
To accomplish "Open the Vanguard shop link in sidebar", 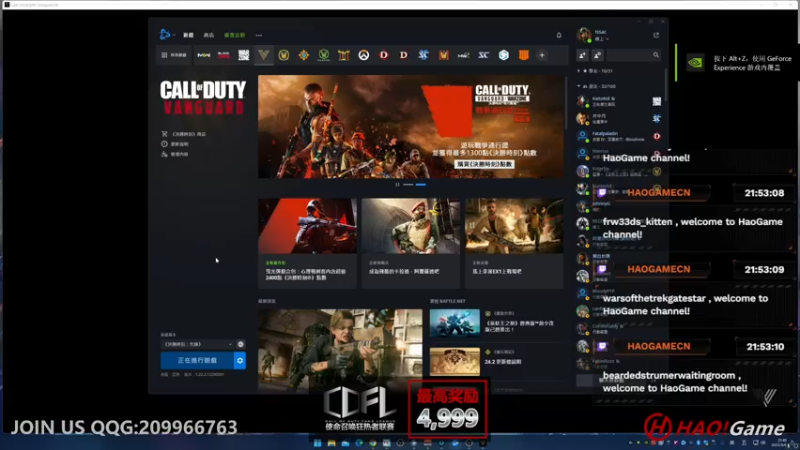I will 184,134.
